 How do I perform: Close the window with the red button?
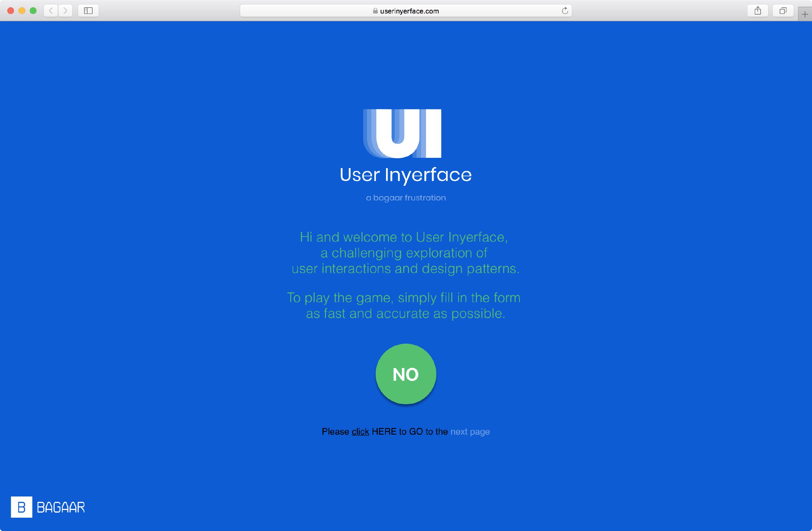click(10, 10)
